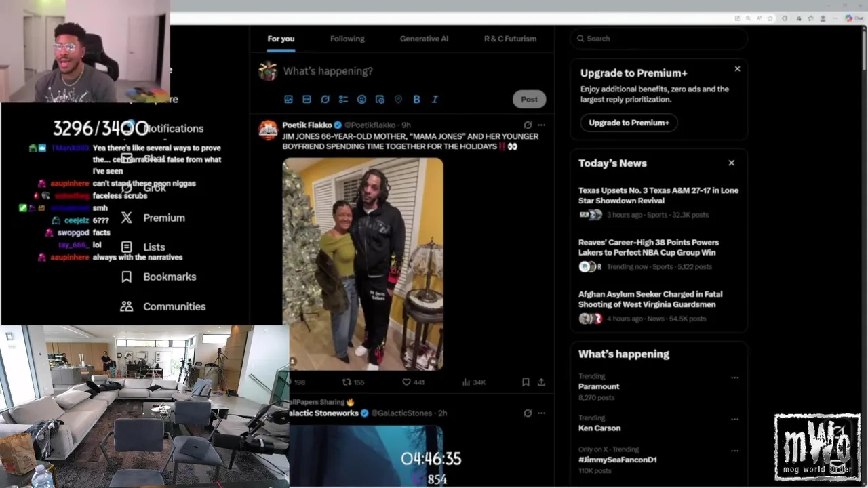View analytics of Poetik Flakko tweet
Screen dimensions: 868x488
[473, 382]
